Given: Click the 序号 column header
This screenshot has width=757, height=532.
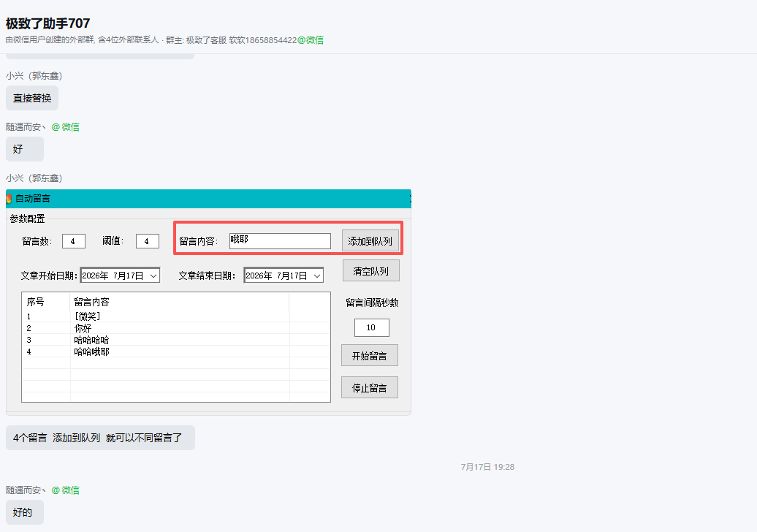Looking at the screenshot, I should [46, 303].
